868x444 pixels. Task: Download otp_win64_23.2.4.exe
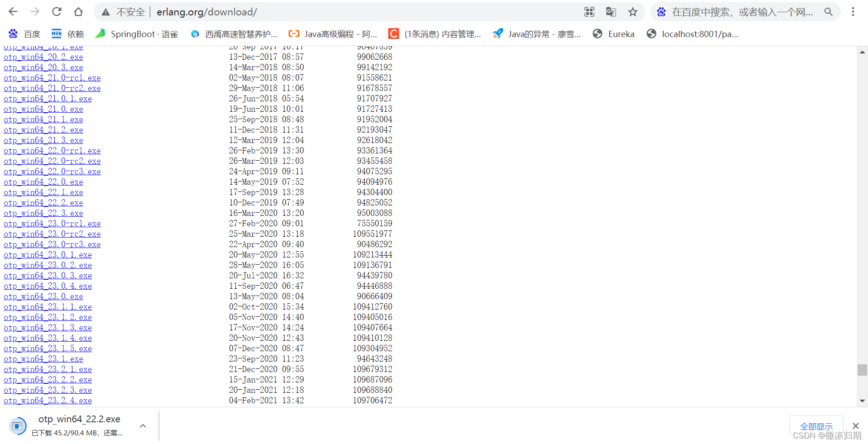[48, 401]
